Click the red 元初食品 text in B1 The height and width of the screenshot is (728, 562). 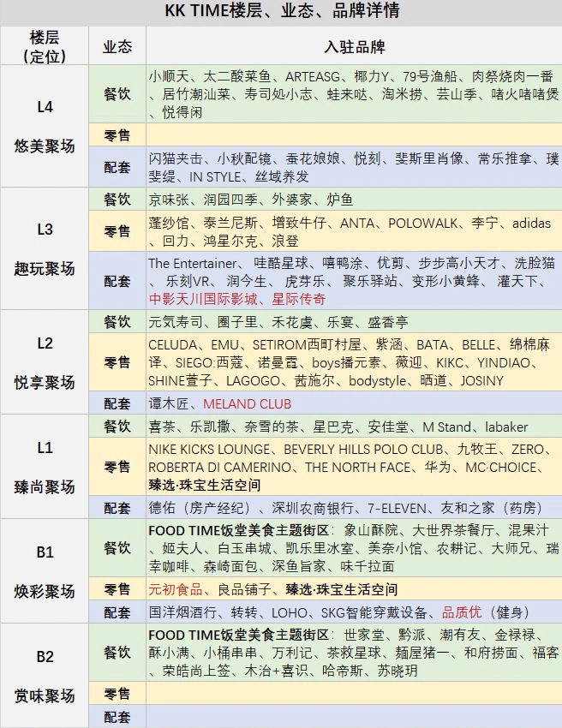[176, 589]
